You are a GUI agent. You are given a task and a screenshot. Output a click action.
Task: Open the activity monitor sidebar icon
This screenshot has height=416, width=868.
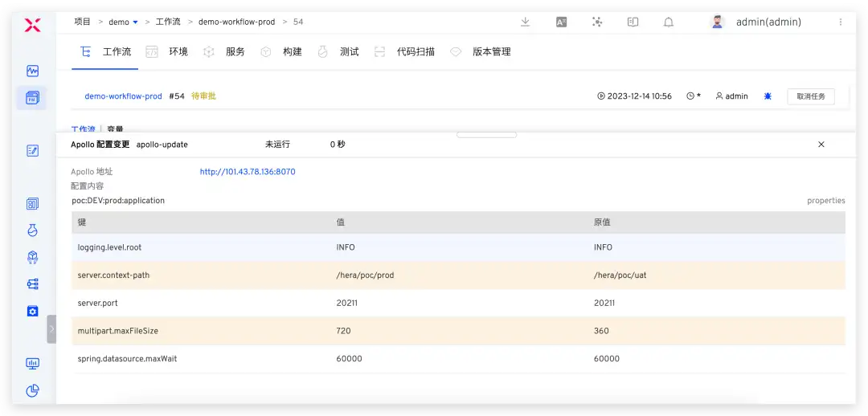click(x=33, y=71)
